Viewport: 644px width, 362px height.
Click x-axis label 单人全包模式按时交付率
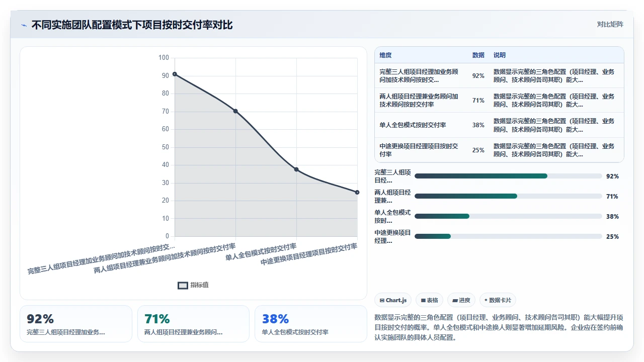point(261,251)
